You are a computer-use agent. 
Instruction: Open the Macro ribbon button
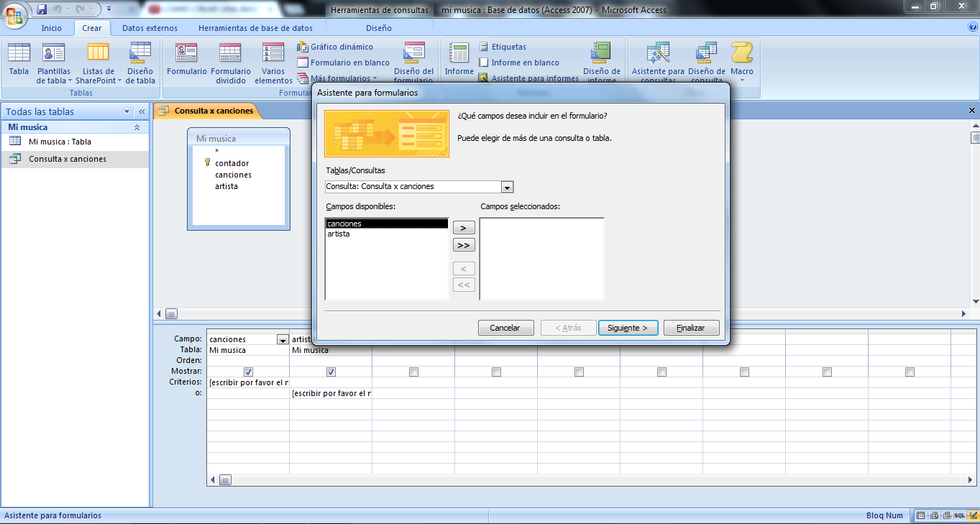coord(742,63)
